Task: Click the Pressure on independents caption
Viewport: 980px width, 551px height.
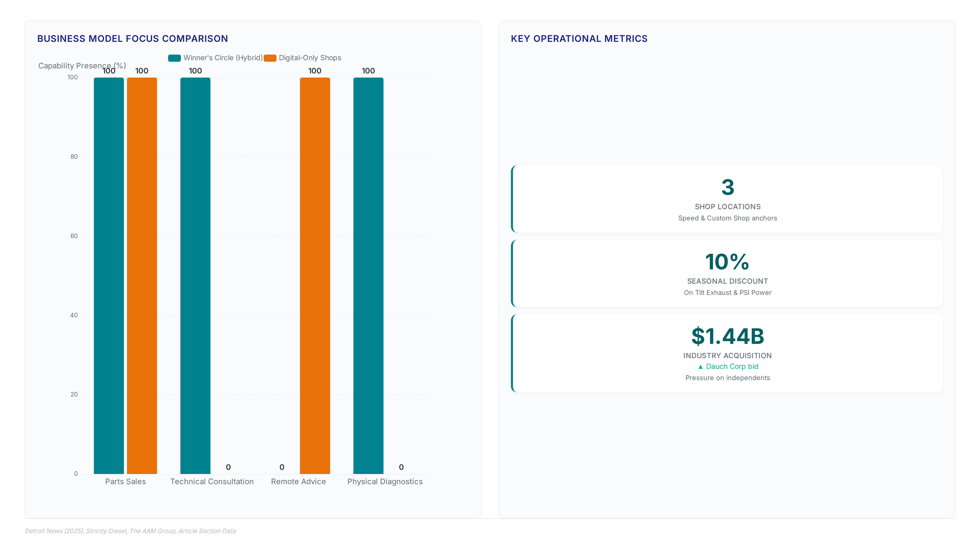Action: coord(728,378)
